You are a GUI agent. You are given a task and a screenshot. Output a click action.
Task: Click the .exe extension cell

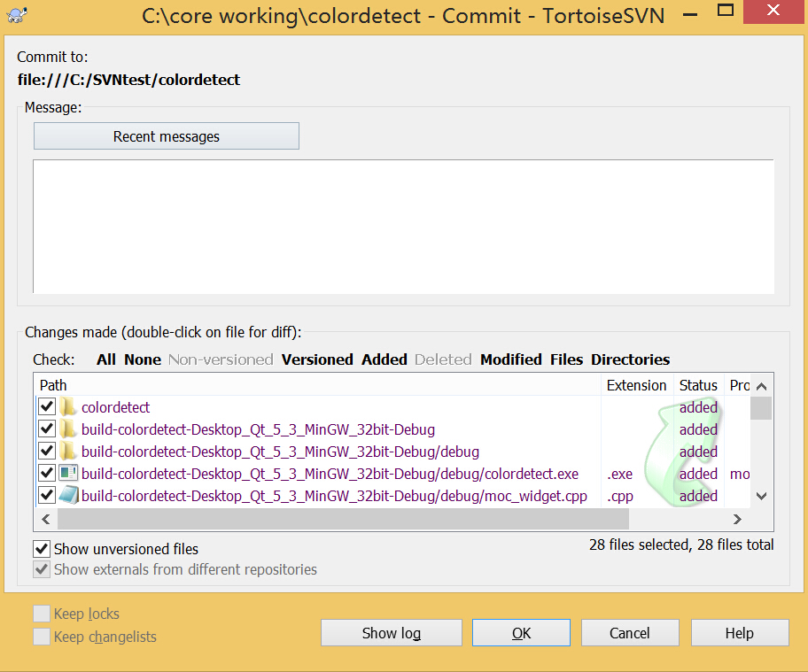[620, 474]
